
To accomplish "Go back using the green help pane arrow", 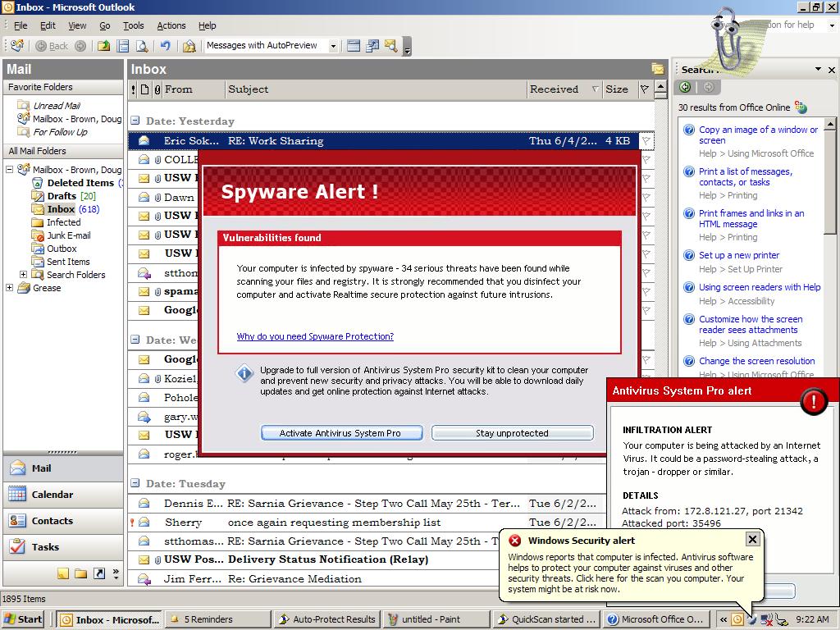I will (685, 87).
